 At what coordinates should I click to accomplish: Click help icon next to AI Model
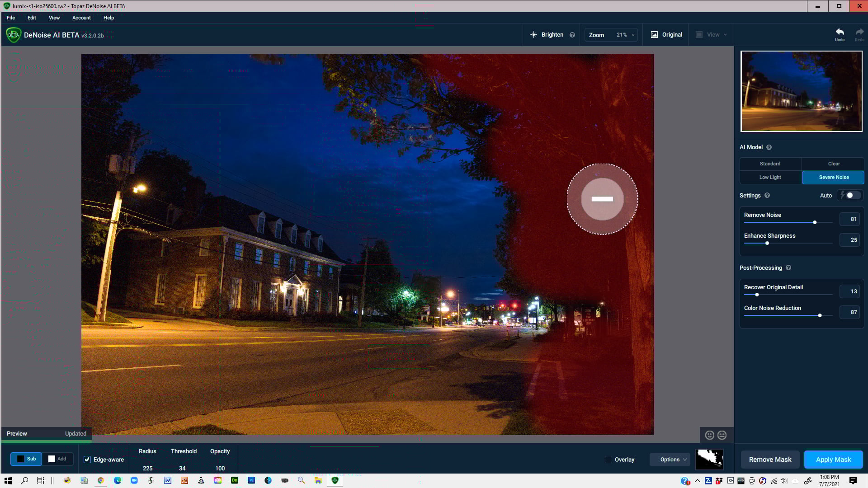coord(769,147)
